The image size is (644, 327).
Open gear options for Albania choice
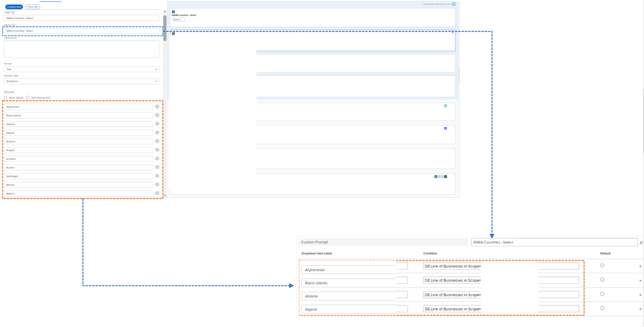tap(157, 124)
